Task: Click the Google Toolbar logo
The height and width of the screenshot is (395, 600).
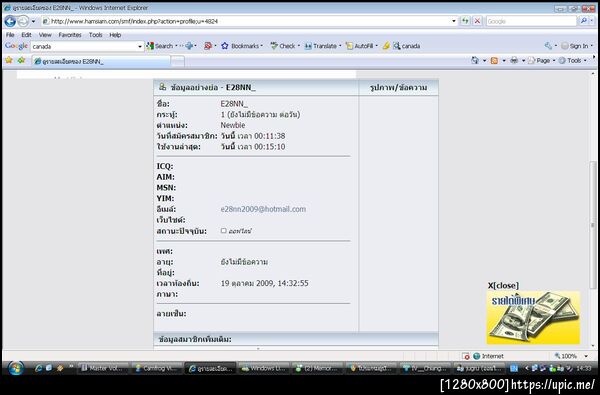Action: pos(16,46)
